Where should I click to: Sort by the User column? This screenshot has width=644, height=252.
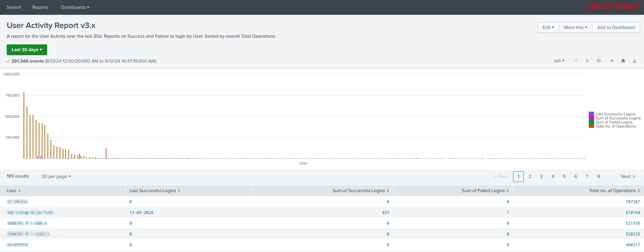click(x=14, y=190)
